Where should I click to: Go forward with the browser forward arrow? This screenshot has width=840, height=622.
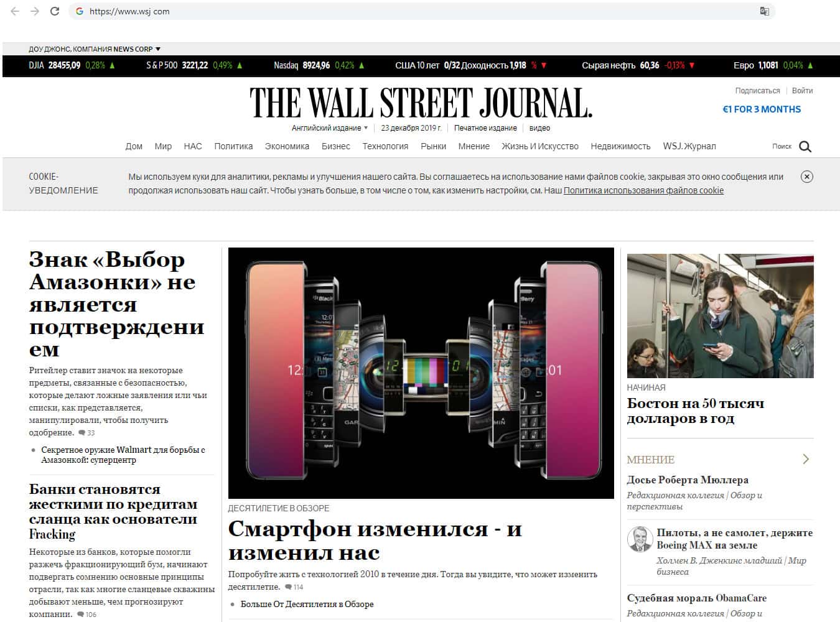pos(35,11)
